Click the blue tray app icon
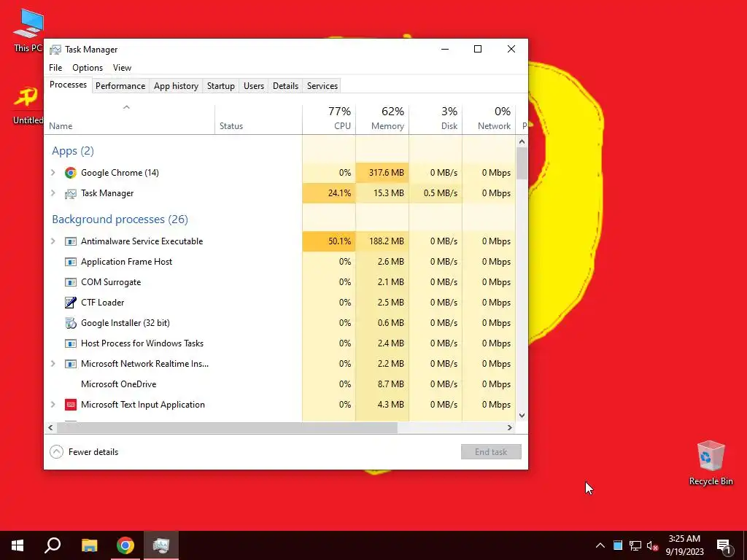747x560 pixels. [x=618, y=545]
